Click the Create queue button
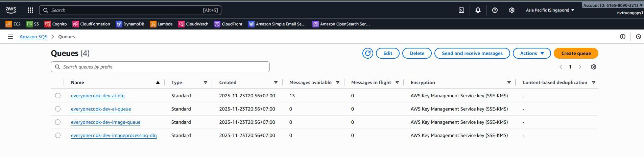This screenshot has width=644, height=157. (576, 53)
